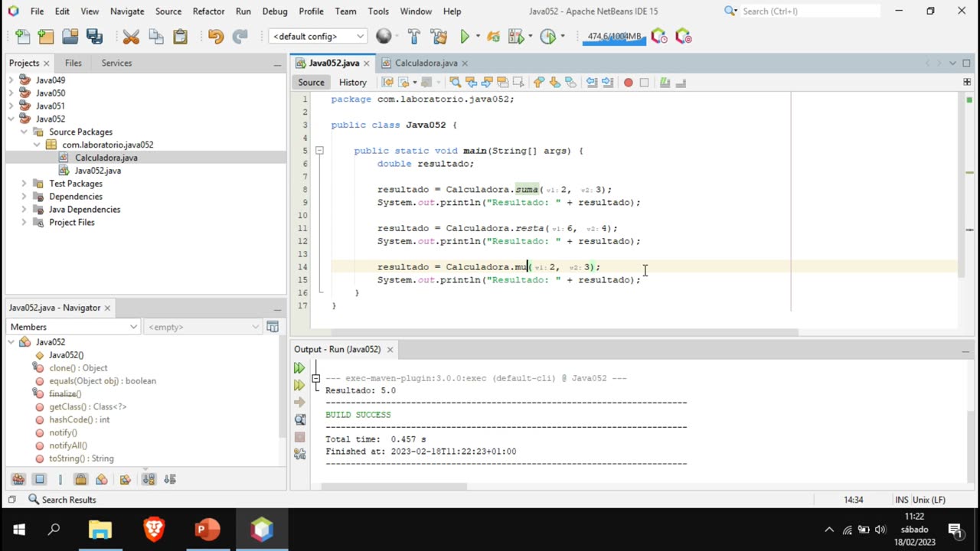Open the Refactor menu
The image size is (980, 551).
(208, 11)
